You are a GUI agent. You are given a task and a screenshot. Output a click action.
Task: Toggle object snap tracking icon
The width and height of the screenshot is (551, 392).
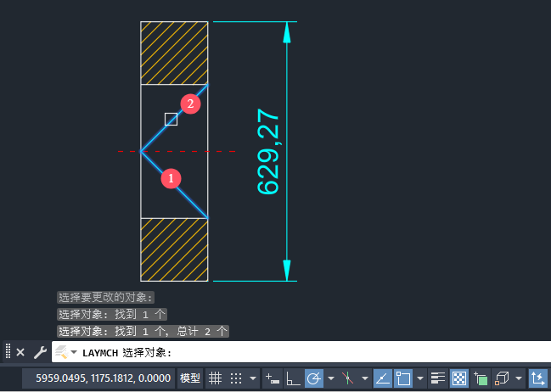382,378
